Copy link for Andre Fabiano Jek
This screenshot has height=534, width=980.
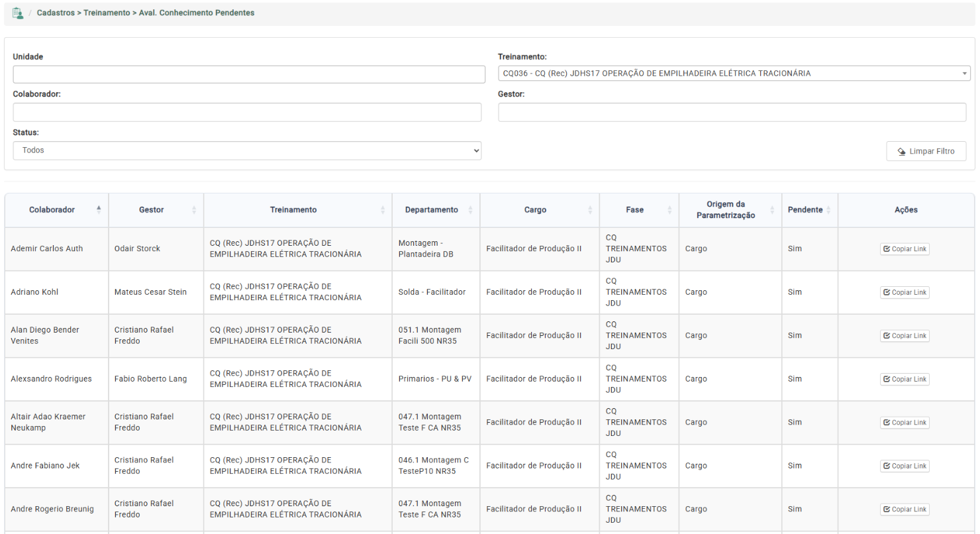905,466
